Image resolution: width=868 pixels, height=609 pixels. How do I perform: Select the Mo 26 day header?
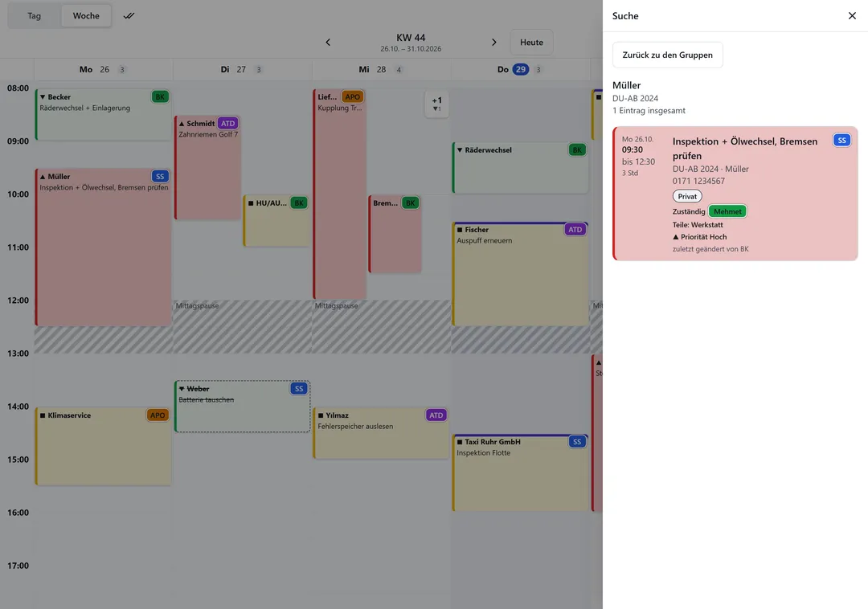point(103,70)
